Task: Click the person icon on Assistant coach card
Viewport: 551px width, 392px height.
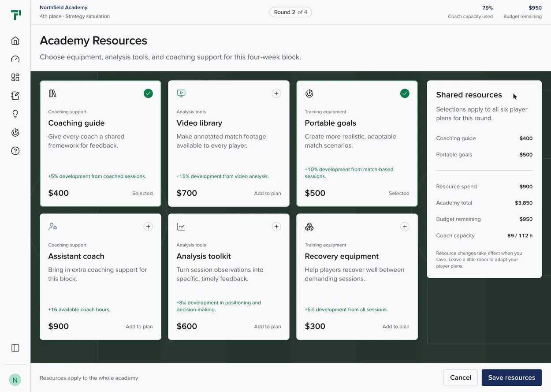Action: 52,227
